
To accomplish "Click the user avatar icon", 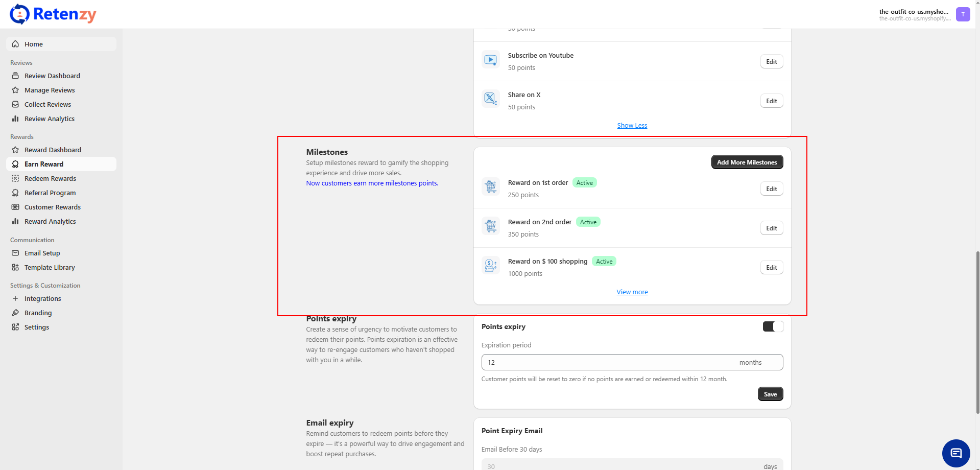I will click(x=963, y=14).
